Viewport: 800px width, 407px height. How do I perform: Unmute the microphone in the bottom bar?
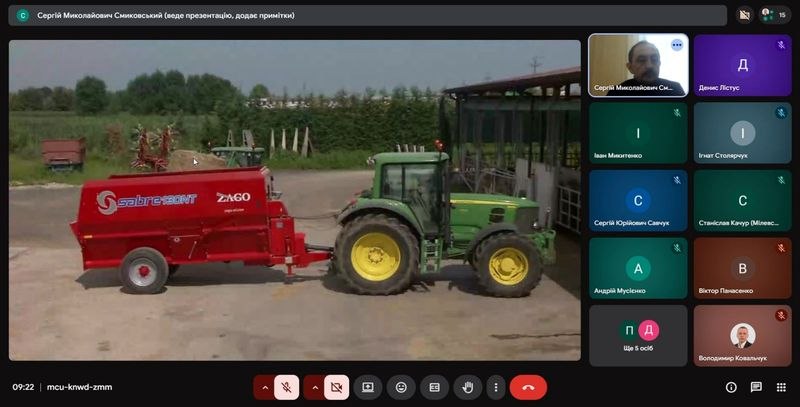click(286, 387)
